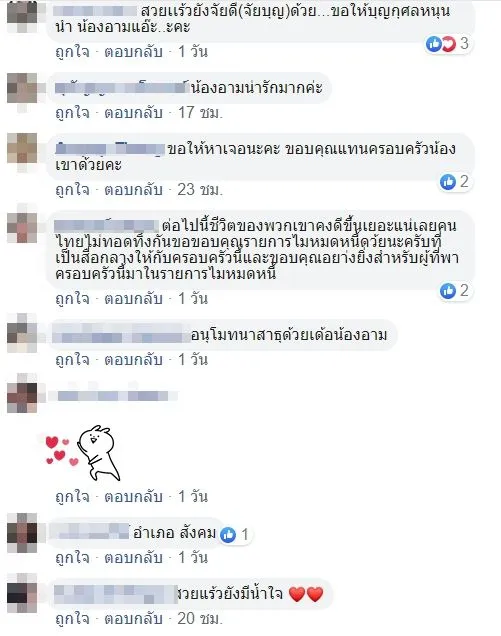The image size is (501, 636).
Task: Click ถูกใจ under the top สวยแร้วยังจัยดี comment
Action: [x=72, y=52]
